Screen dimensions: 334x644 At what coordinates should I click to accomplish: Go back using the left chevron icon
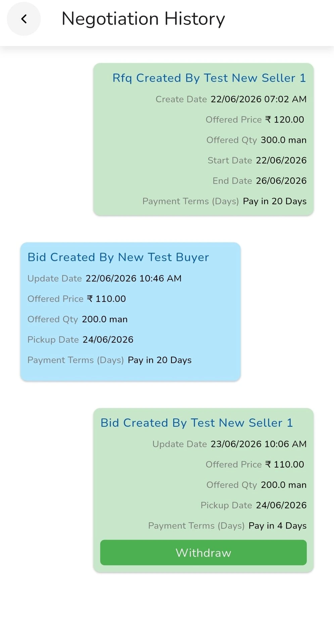coord(24,19)
